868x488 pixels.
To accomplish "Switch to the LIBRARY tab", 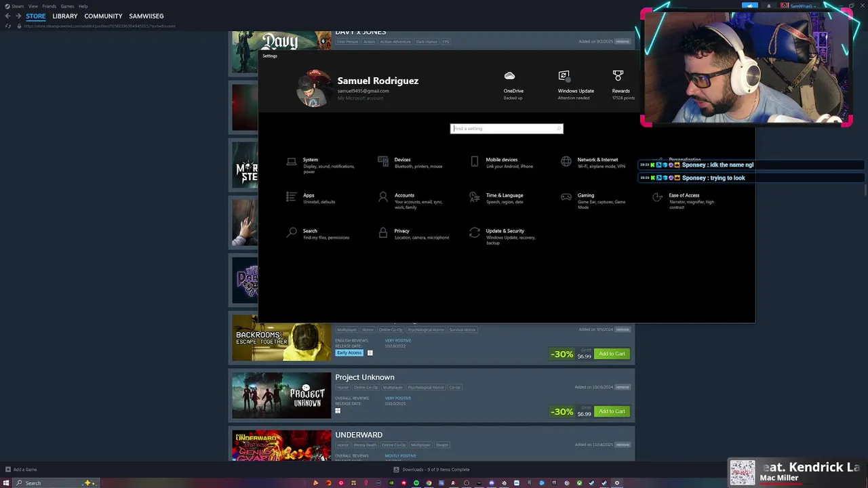I will [65, 16].
